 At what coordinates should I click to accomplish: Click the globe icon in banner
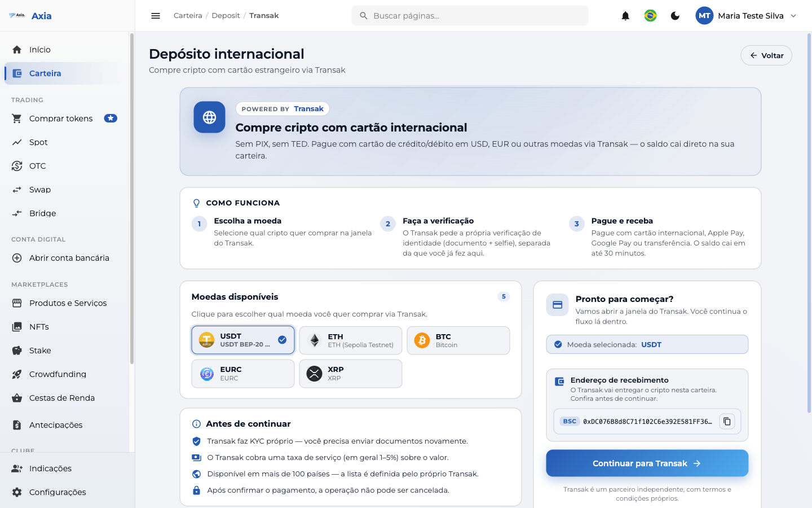(x=209, y=117)
